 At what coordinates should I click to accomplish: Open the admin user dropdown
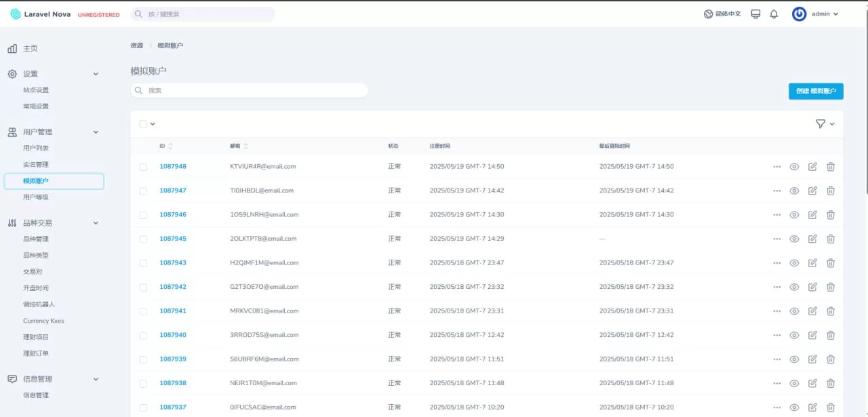816,14
